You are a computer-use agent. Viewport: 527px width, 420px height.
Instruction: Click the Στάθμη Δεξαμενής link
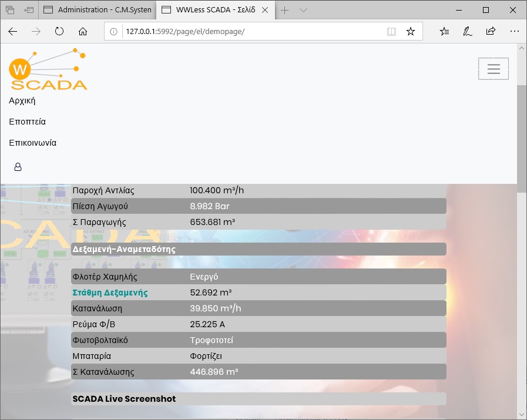point(110,293)
